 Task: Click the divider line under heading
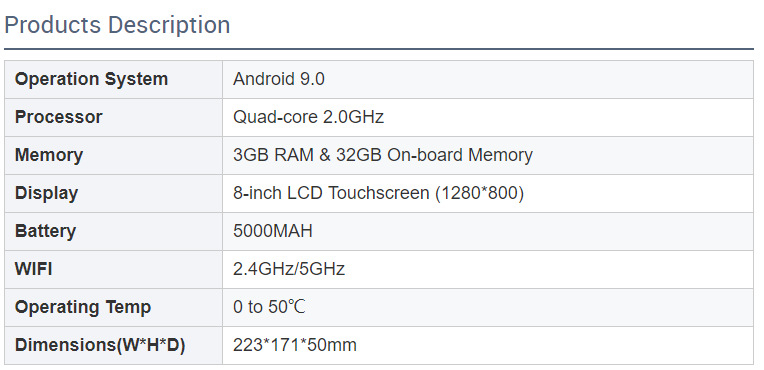[x=379, y=49]
